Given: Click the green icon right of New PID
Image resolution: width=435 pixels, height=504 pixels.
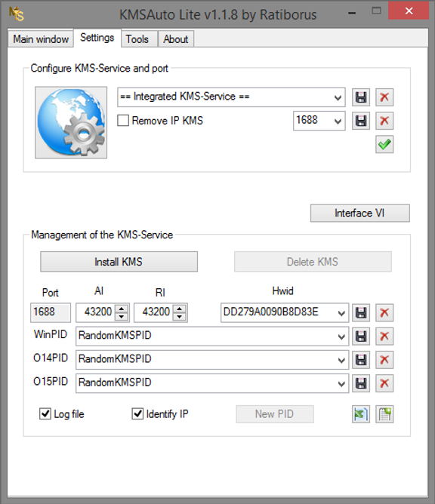Looking at the screenshot, I should point(361,414).
